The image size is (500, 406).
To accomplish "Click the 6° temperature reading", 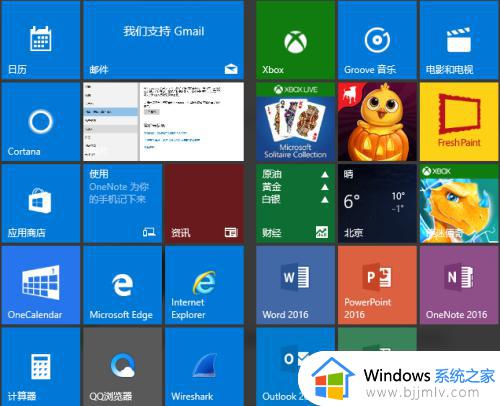I will 352,202.
